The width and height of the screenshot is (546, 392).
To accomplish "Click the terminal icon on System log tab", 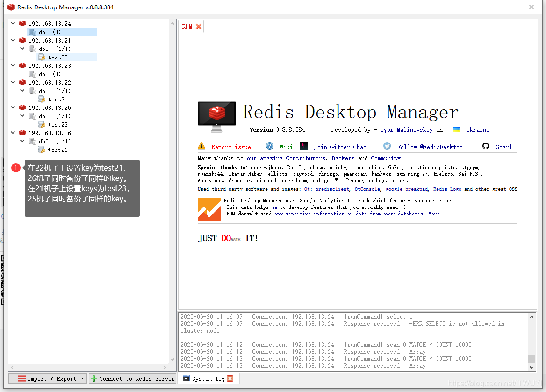I will pos(187,378).
